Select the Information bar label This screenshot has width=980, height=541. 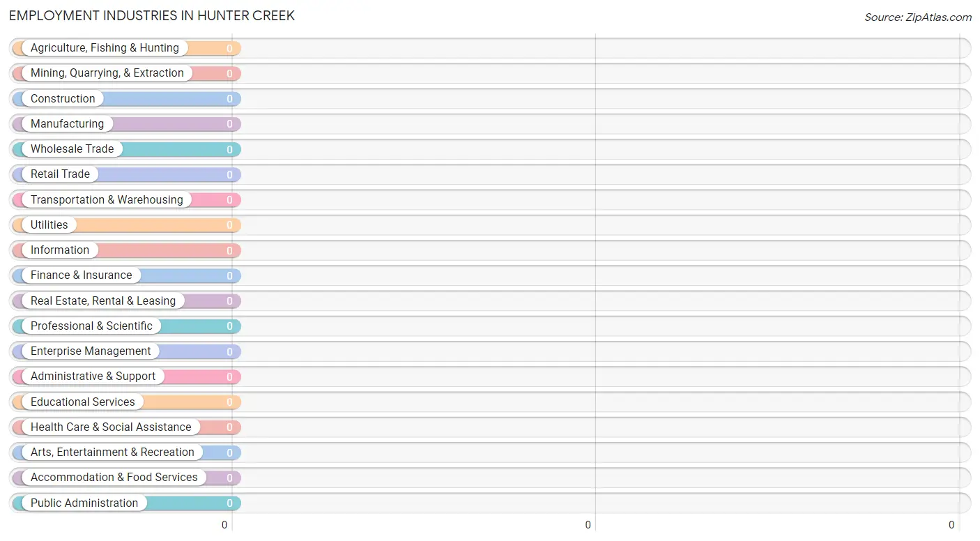point(60,250)
